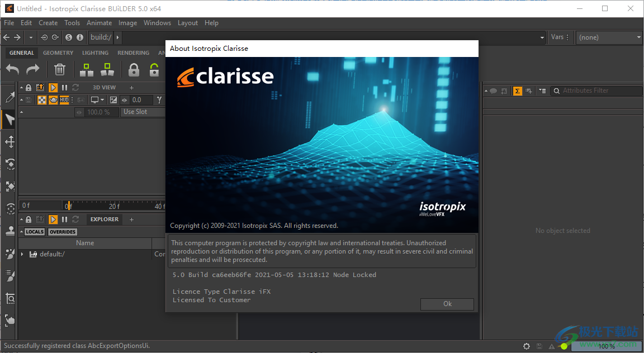Click the forward arrow in navigation bar

(17, 37)
